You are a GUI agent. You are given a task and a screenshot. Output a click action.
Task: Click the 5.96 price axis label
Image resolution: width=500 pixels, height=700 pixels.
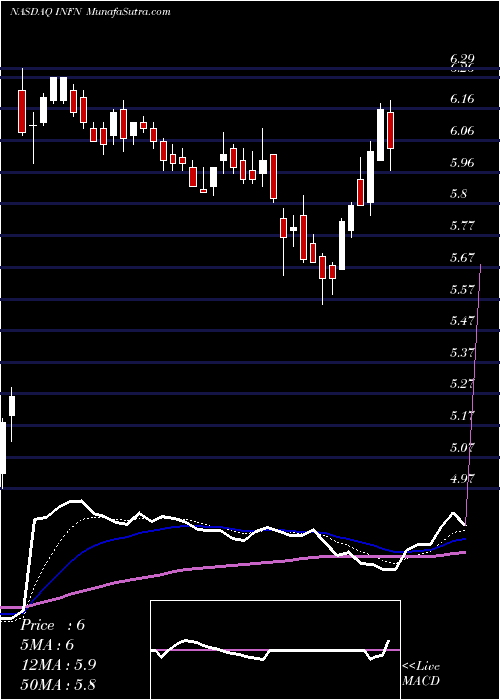tap(462, 162)
